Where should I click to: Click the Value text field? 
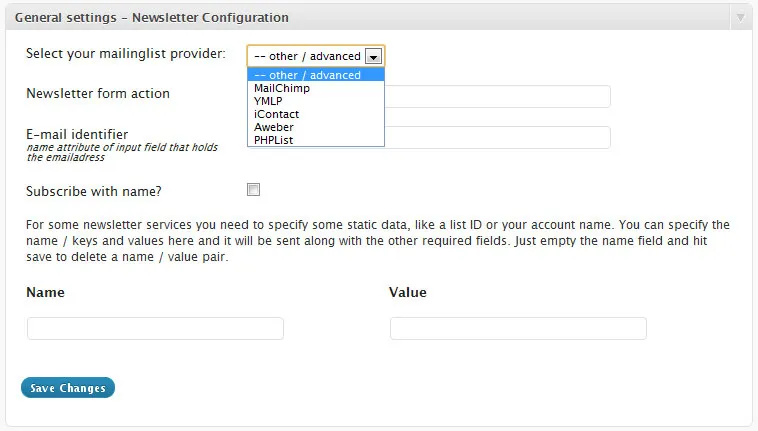tap(518, 329)
